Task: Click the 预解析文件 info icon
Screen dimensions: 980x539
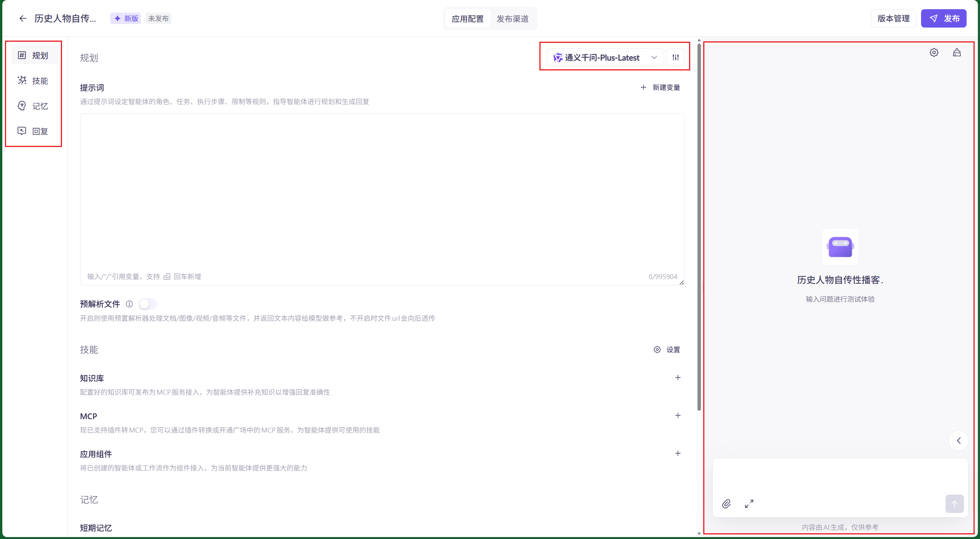Action: click(129, 304)
